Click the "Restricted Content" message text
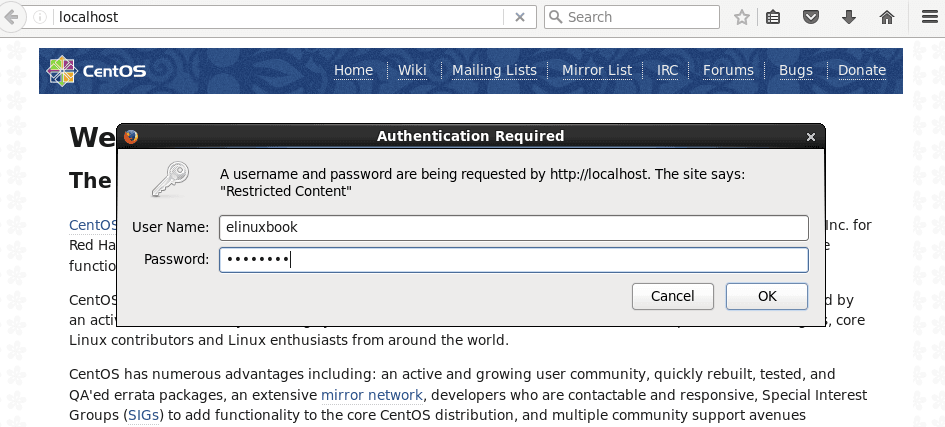This screenshot has height=427, width=945. [x=286, y=192]
